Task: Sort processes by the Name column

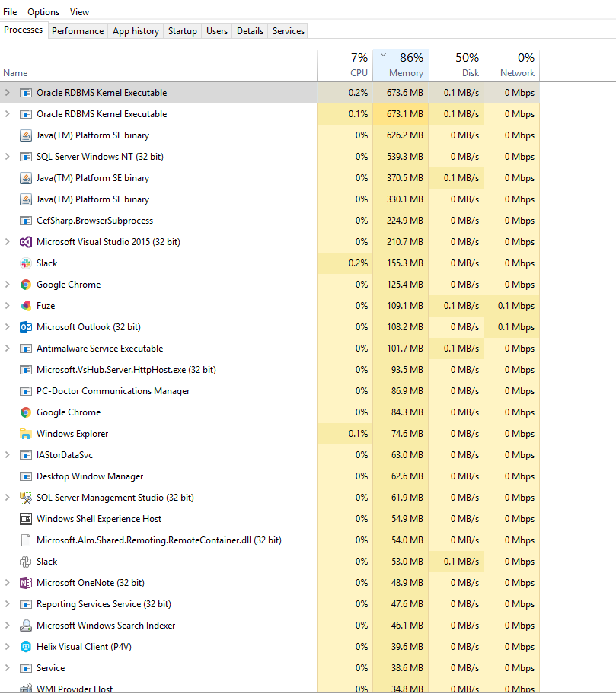Action: coord(158,65)
